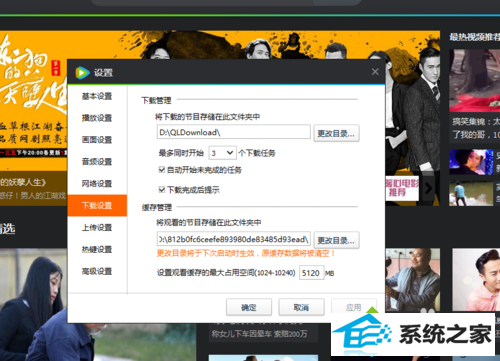This screenshot has height=361, width=500.
Task: Go to 音频设置 tab
Action: coord(97,162)
